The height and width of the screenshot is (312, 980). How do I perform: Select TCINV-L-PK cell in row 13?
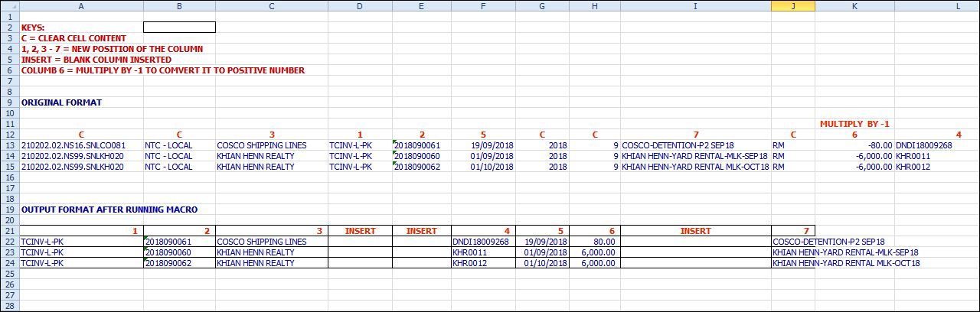[x=360, y=145]
